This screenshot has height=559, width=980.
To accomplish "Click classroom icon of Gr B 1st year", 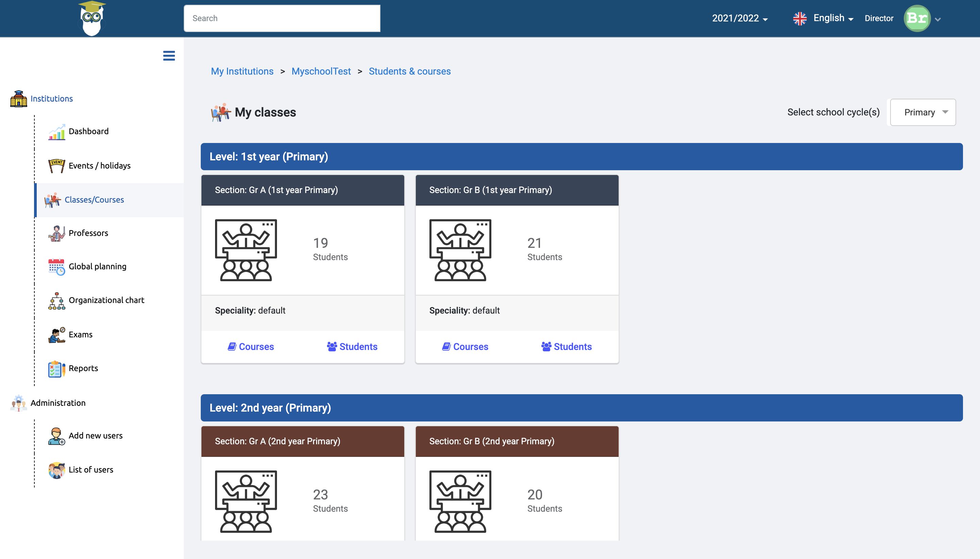I will click(460, 250).
